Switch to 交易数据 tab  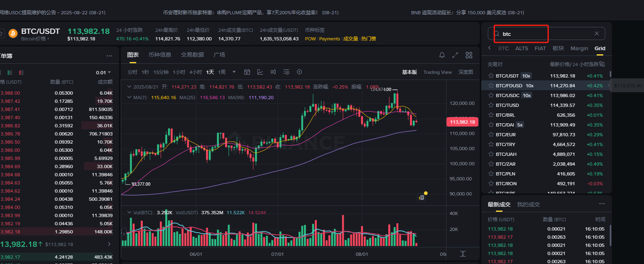point(193,55)
